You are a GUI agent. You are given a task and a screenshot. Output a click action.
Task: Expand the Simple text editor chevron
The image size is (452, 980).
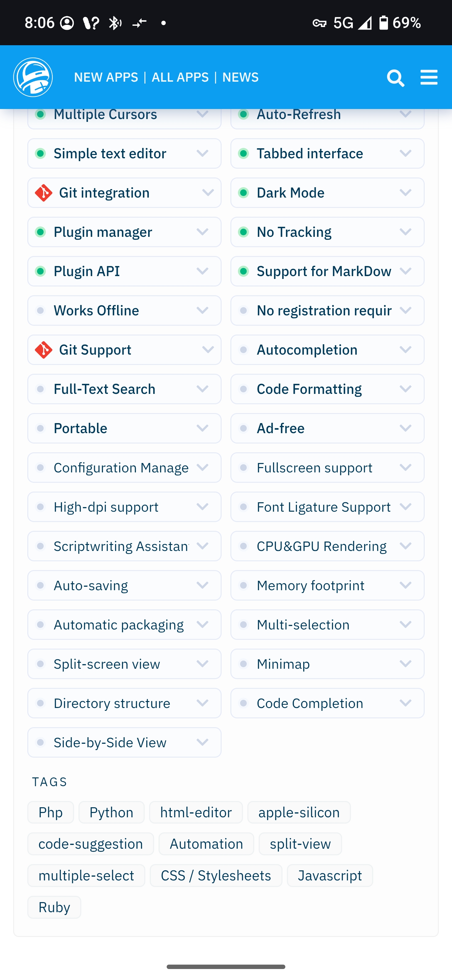tap(202, 153)
